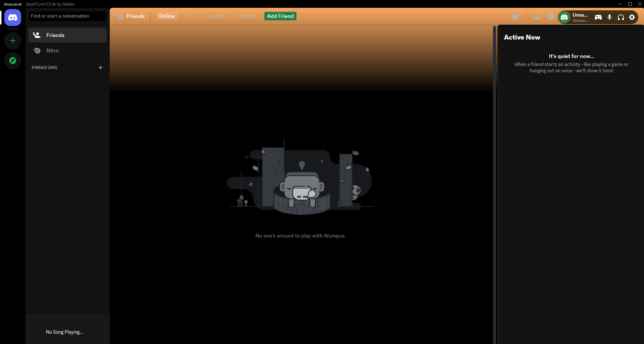Screen dimensions: 644x344
Task: Open the Blocked tab
Action: tap(246, 16)
